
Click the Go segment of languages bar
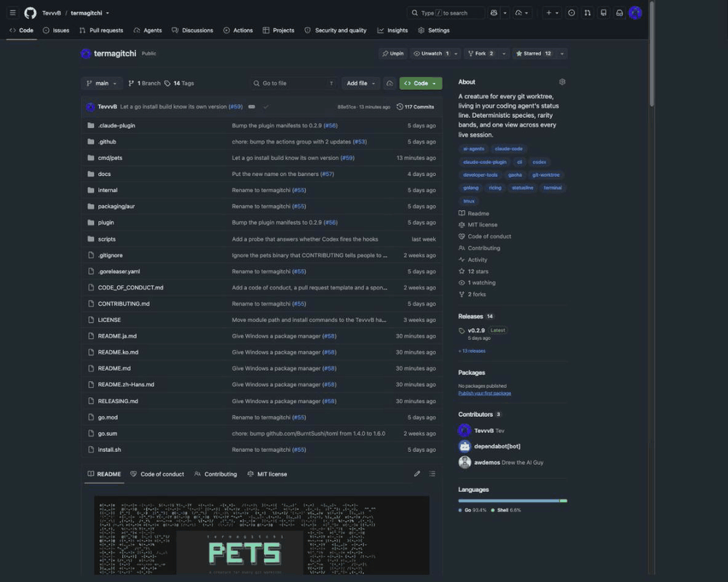(508, 501)
